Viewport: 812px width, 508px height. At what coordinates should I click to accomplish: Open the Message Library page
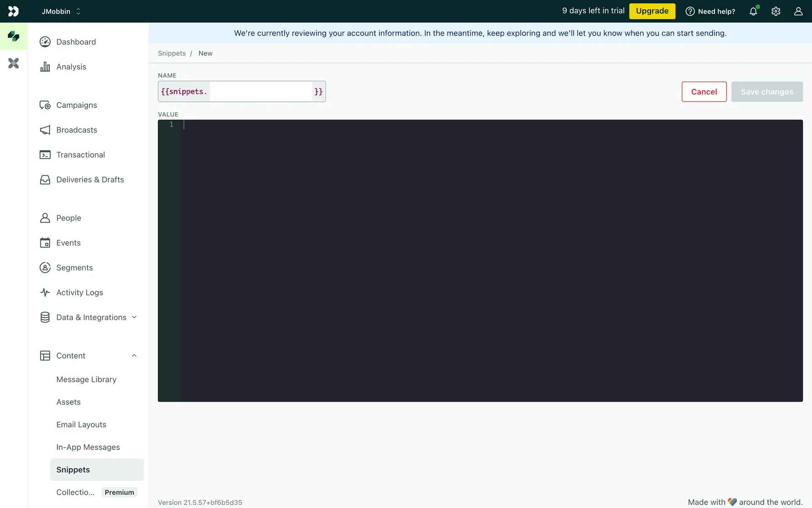[86, 380]
